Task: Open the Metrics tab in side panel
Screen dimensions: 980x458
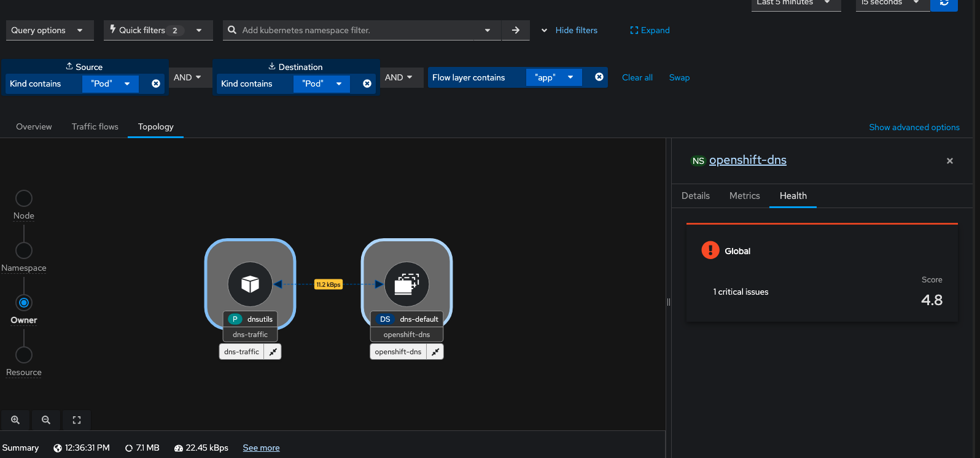Action: pos(744,196)
